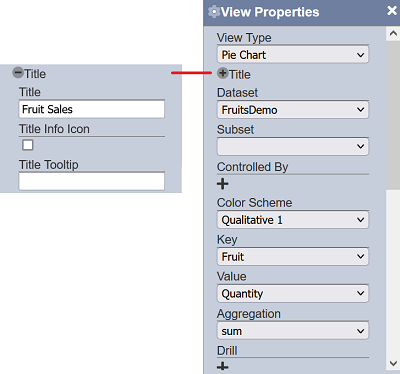This screenshot has width=400, height=374.
Task: Expand the Title section with plus icon
Action: [223, 73]
